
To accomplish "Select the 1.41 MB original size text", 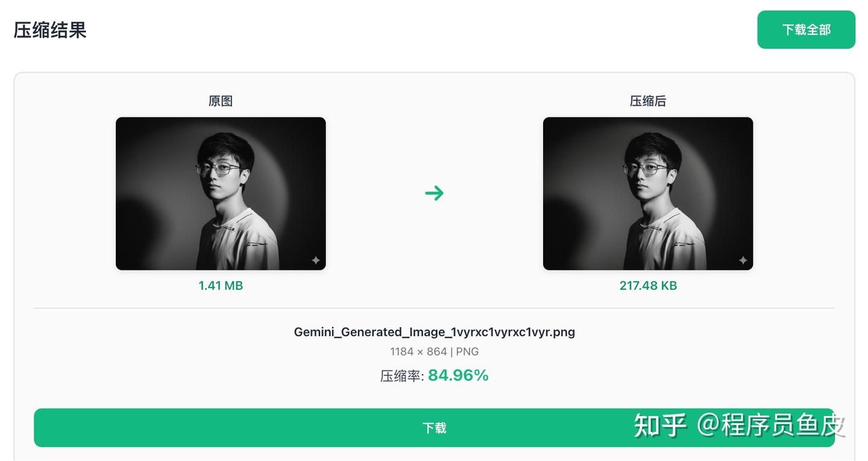I will [221, 286].
